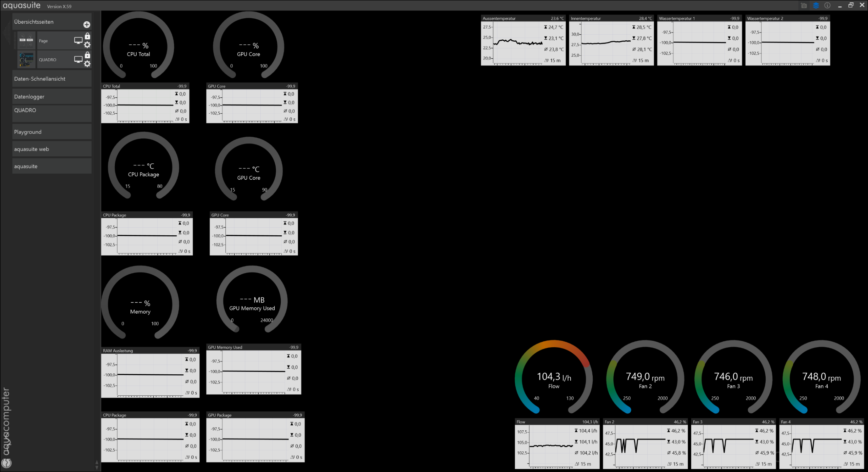
Task: Take a screenshot with the camera icon
Action: [804, 5]
